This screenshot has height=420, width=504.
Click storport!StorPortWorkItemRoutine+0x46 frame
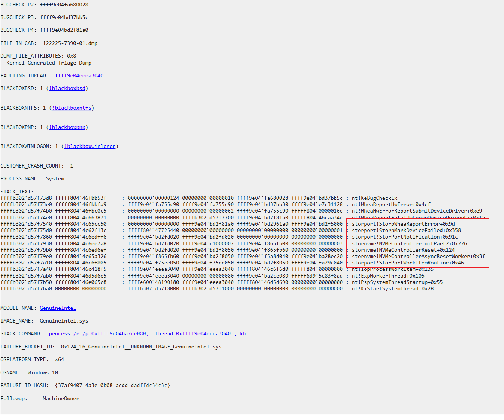(408, 262)
